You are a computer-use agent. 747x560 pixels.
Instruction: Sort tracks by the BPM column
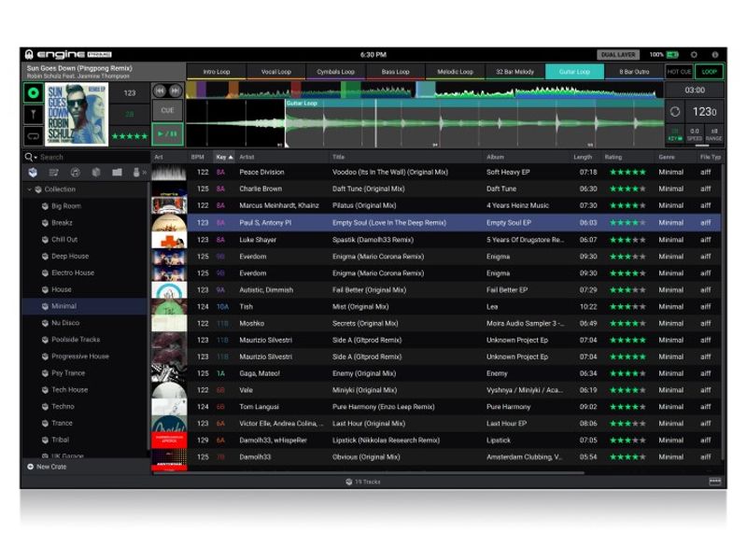click(x=198, y=157)
